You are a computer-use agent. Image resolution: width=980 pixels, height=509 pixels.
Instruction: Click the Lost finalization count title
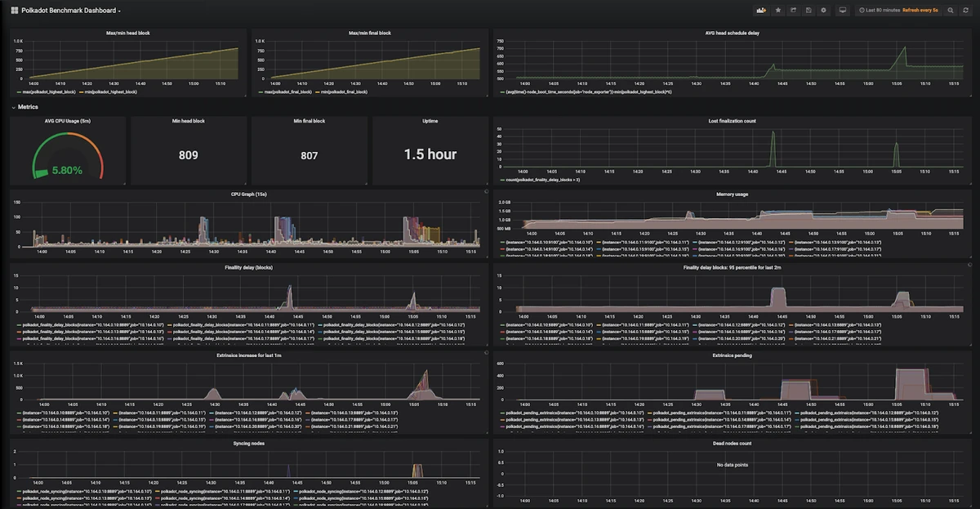tap(732, 121)
